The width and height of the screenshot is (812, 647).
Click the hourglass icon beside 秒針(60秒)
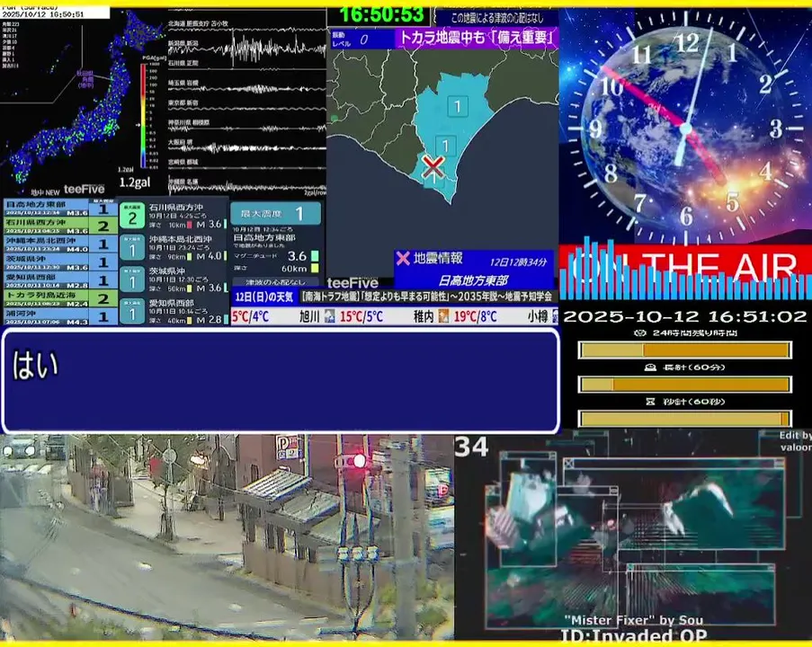click(x=650, y=401)
